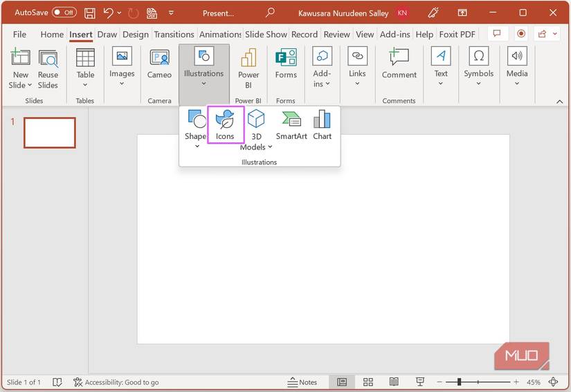The image size is (571, 392).
Task: Collapse the ribbon with the chevron
Action: point(560,102)
